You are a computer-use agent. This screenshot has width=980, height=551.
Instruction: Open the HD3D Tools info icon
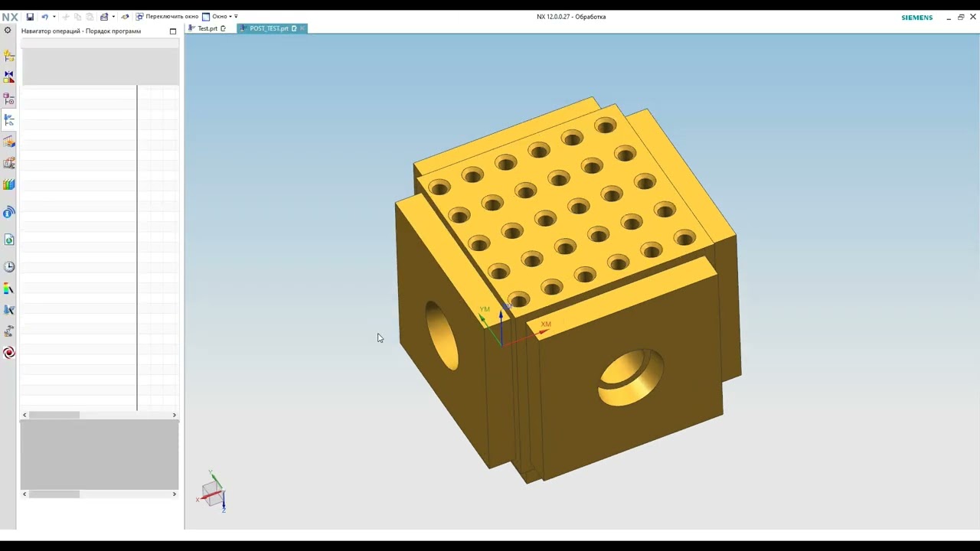coord(9,212)
